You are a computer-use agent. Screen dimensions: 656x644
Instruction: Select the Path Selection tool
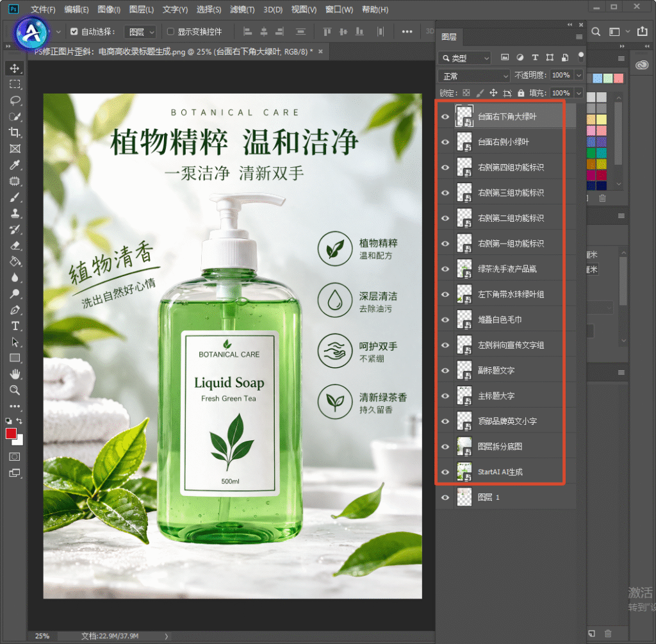pyautogui.click(x=15, y=342)
